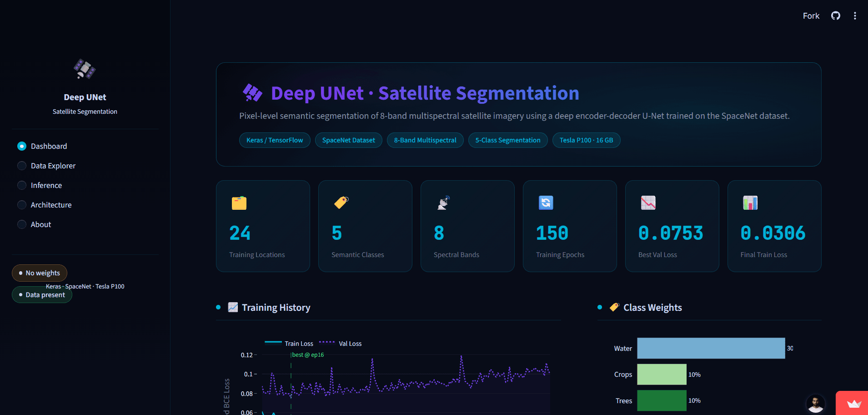Image resolution: width=868 pixels, height=415 pixels.
Task: Click the No weights status pill
Action: click(40, 273)
